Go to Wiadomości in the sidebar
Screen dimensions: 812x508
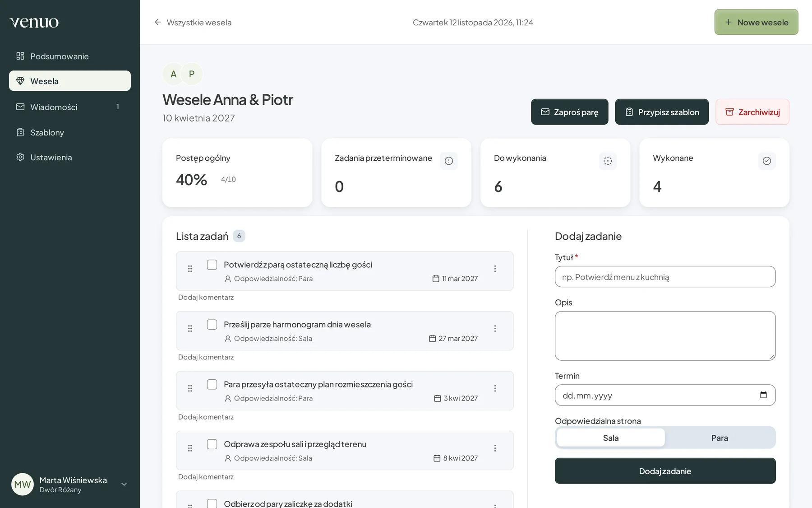coord(70,107)
